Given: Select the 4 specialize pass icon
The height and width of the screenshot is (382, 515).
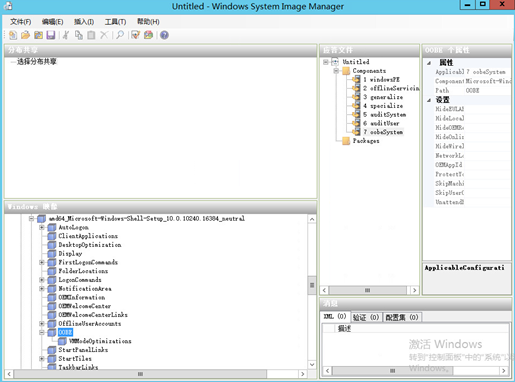Looking at the screenshot, I should pos(356,106).
